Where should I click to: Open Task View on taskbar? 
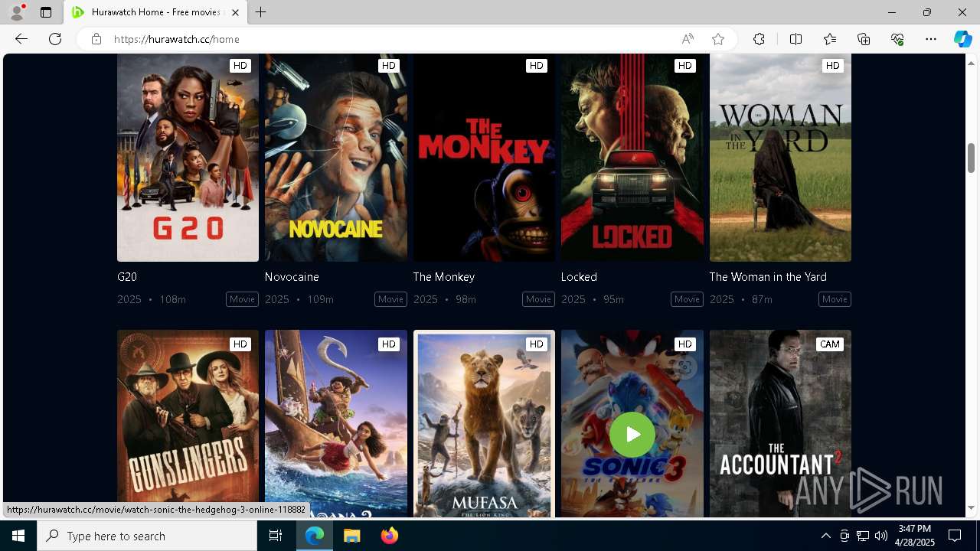click(276, 536)
